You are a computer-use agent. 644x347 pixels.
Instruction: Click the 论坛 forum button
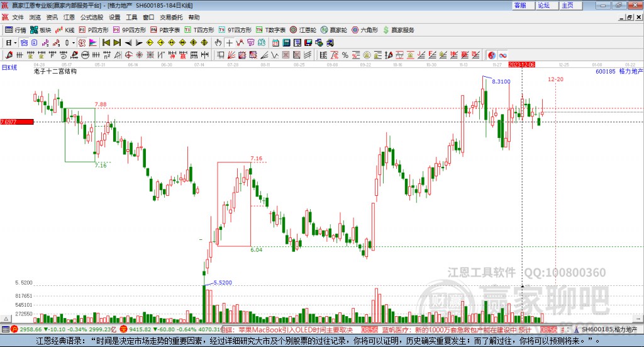pos(547,5)
